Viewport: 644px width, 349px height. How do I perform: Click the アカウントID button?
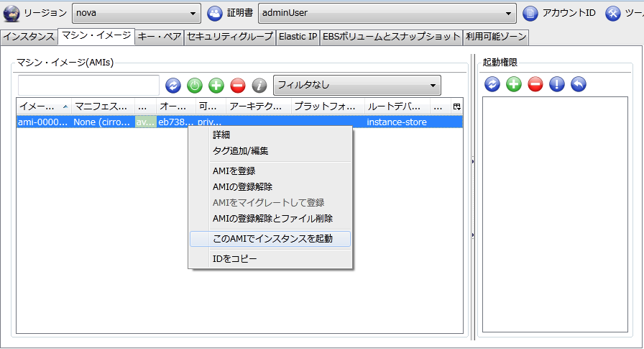point(559,13)
